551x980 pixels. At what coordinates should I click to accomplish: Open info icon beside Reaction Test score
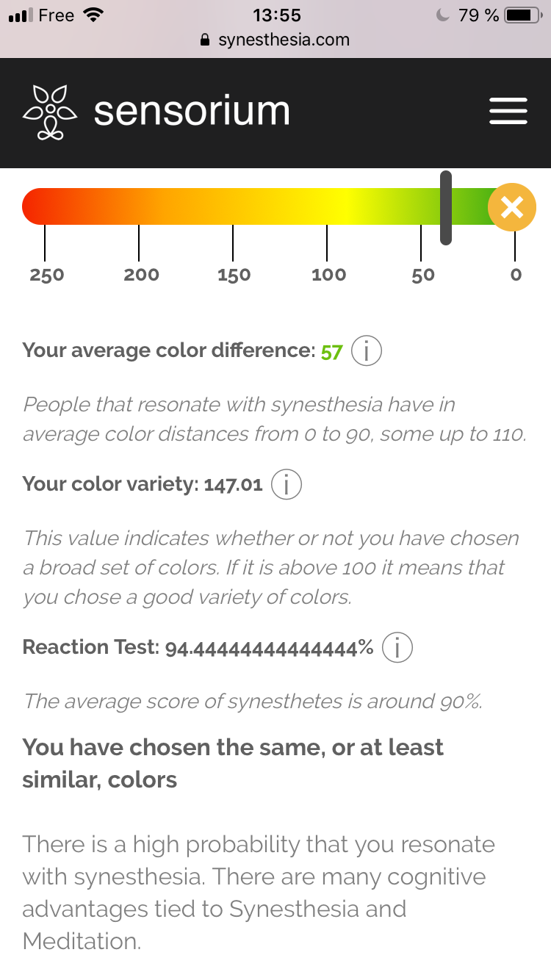pos(397,647)
